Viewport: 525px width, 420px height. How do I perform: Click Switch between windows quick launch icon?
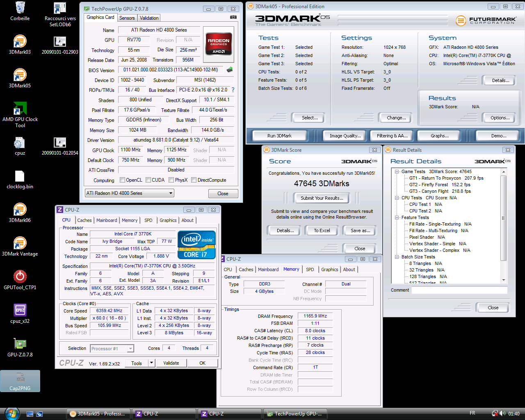click(x=39, y=414)
